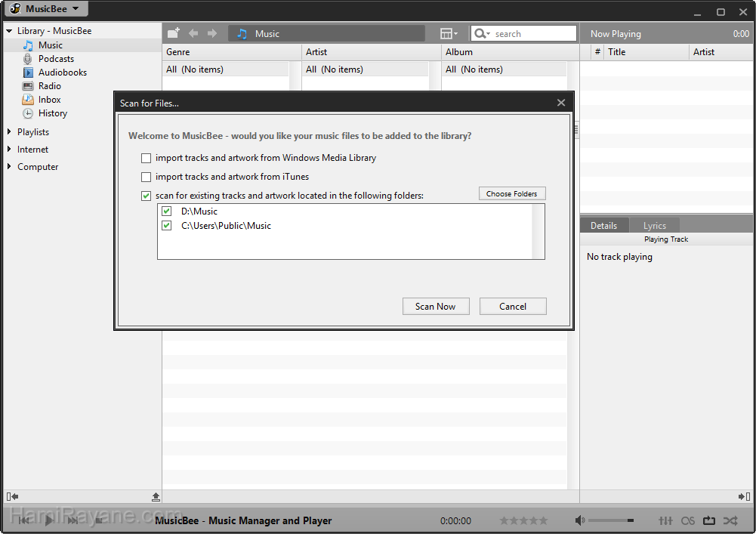Click the Music note icon in the tab

pos(242,34)
